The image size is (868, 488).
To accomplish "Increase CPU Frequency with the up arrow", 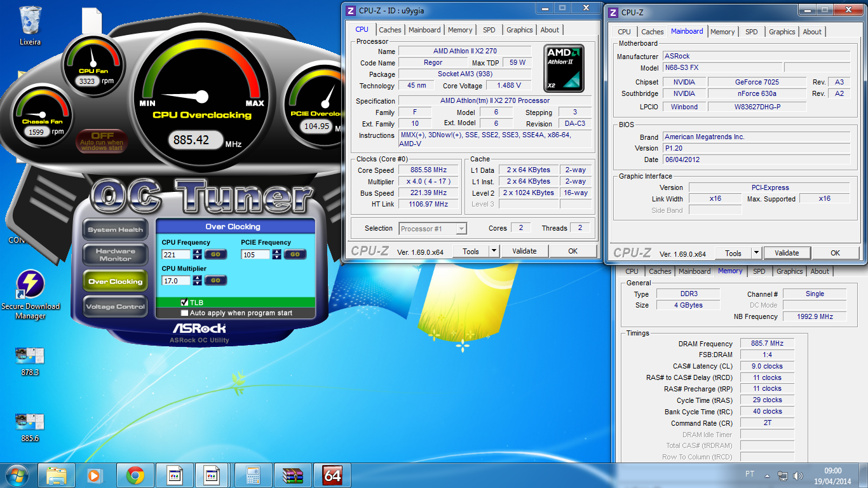I will coord(198,252).
